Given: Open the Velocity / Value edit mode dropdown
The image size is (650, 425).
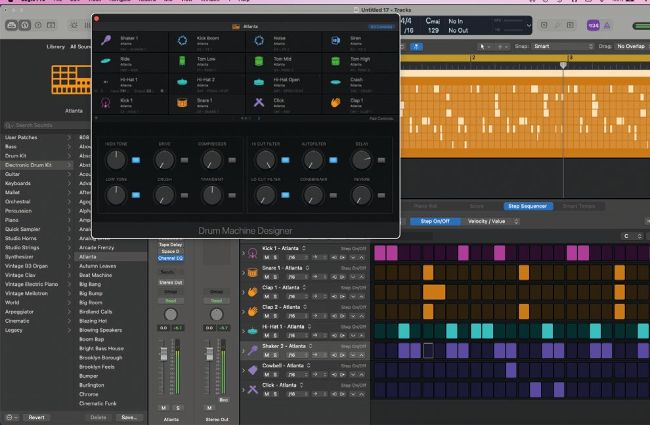Looking at the screenshot, I should 493,221.
